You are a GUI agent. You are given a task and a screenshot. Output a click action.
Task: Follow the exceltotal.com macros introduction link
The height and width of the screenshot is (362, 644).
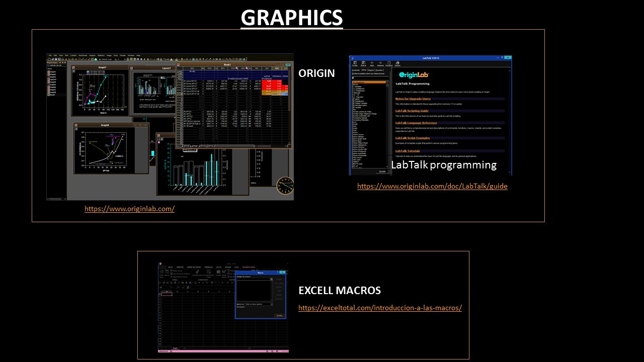(380, 308)
